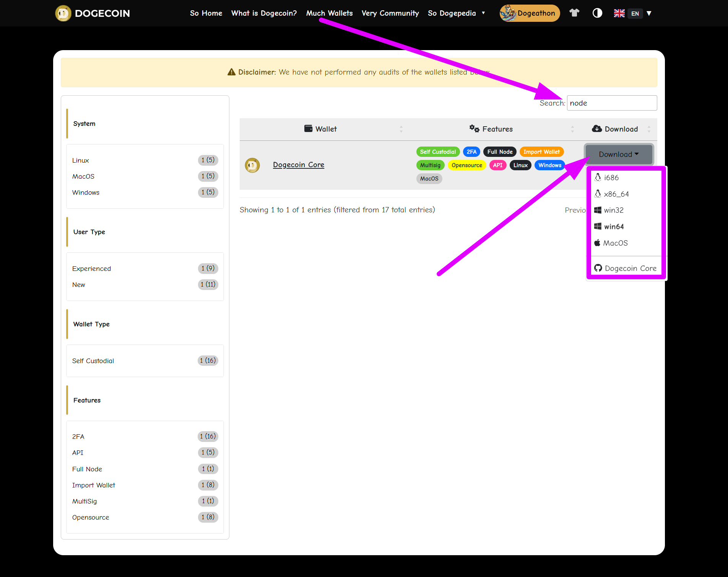728x577 pixels.
Task: Click the Apple icon beside MacOS
Action: pos(597,243)
